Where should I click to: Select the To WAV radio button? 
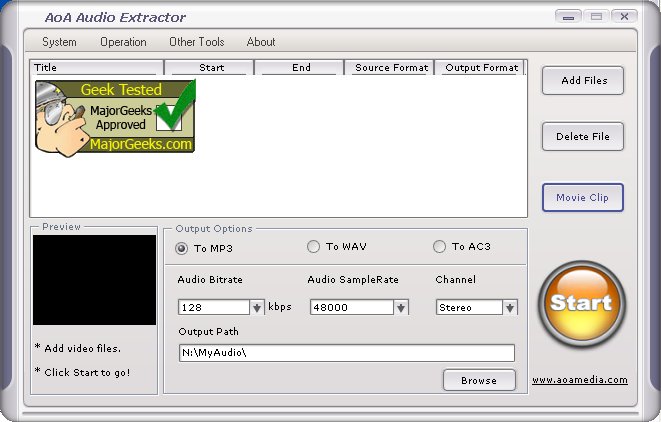[313, 247]
